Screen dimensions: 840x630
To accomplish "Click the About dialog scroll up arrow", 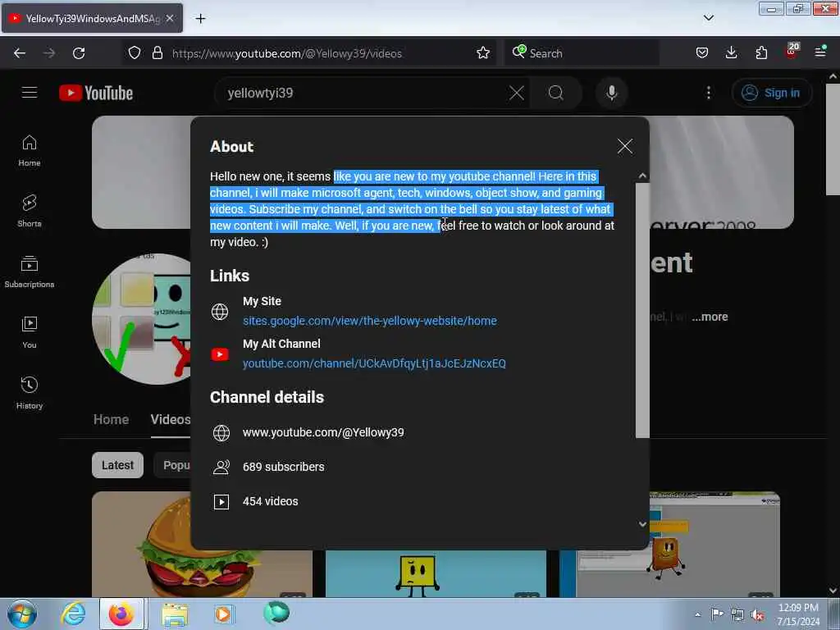I will (x=642, y=176).
